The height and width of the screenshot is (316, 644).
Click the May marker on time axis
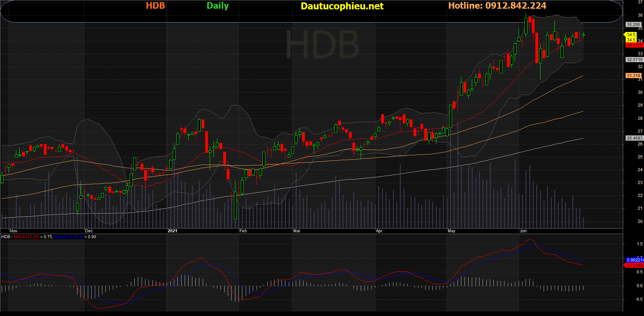tap(451, 231)
